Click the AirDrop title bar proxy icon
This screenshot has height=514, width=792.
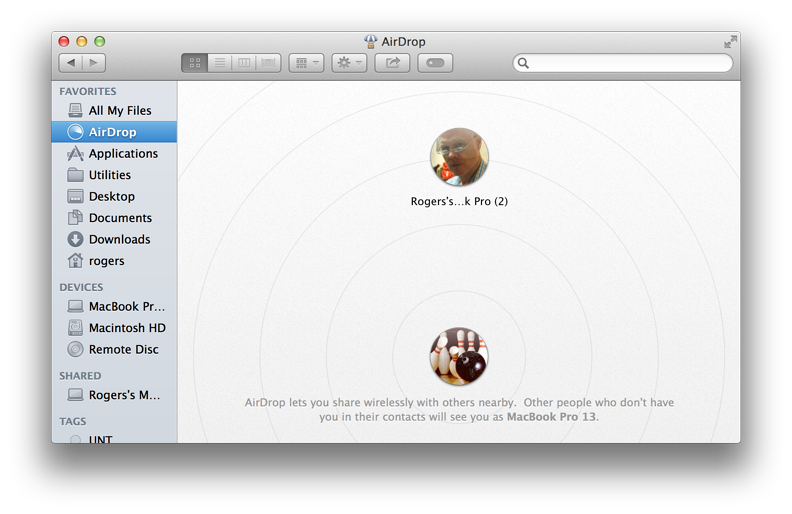pos(371,41)
